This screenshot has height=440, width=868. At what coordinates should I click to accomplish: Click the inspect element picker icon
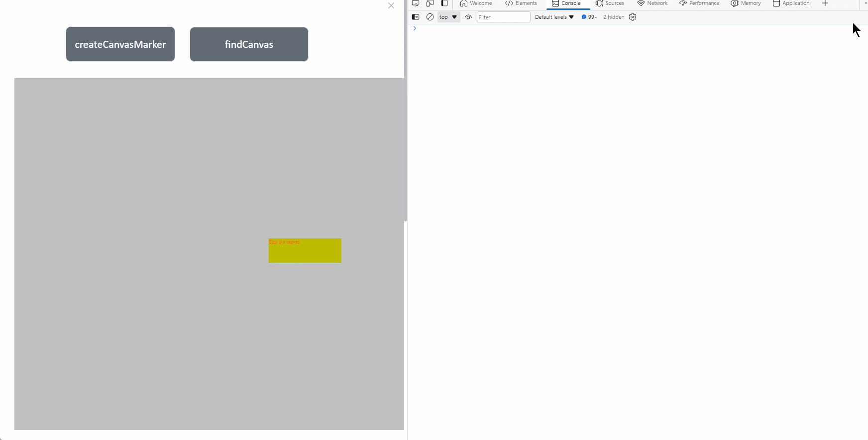pos(416,3)
